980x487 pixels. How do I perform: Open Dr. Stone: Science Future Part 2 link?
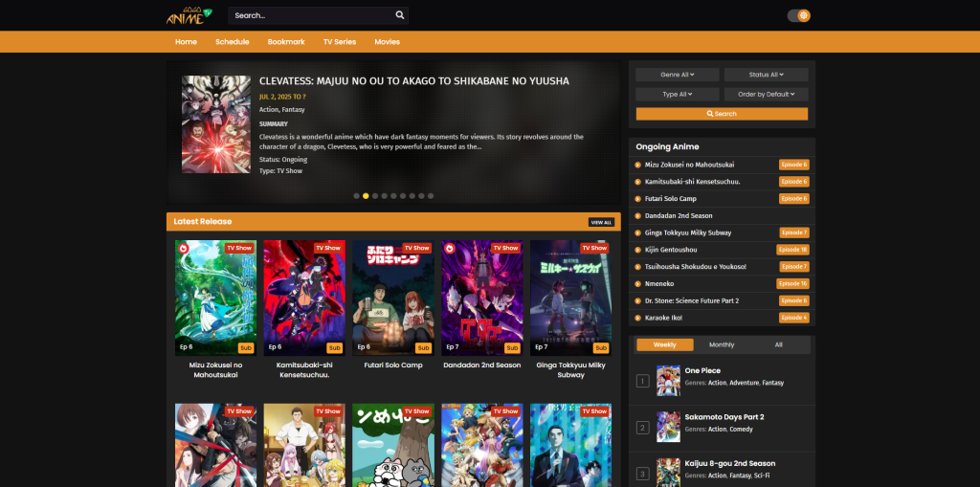click(692, 300)
